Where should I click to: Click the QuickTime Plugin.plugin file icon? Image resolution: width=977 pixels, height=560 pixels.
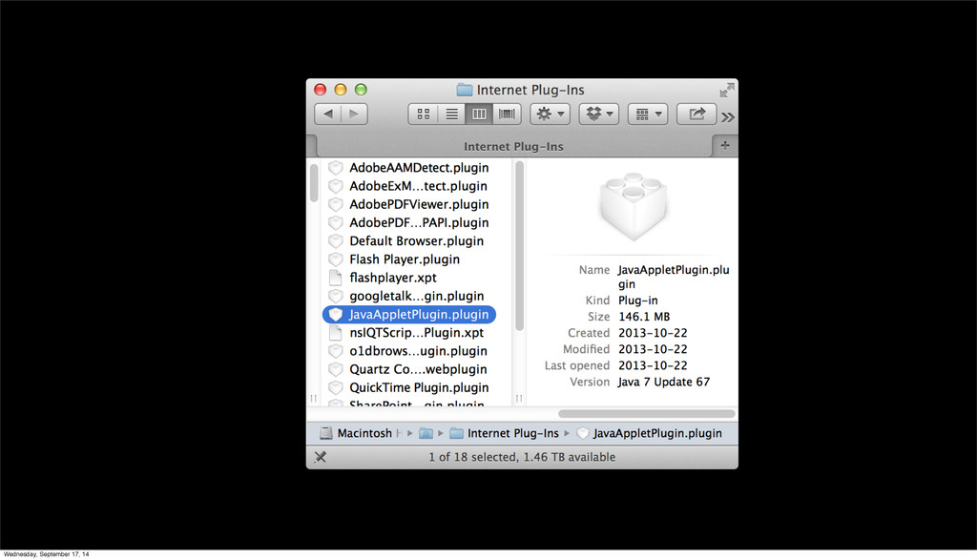coord(336,387)
